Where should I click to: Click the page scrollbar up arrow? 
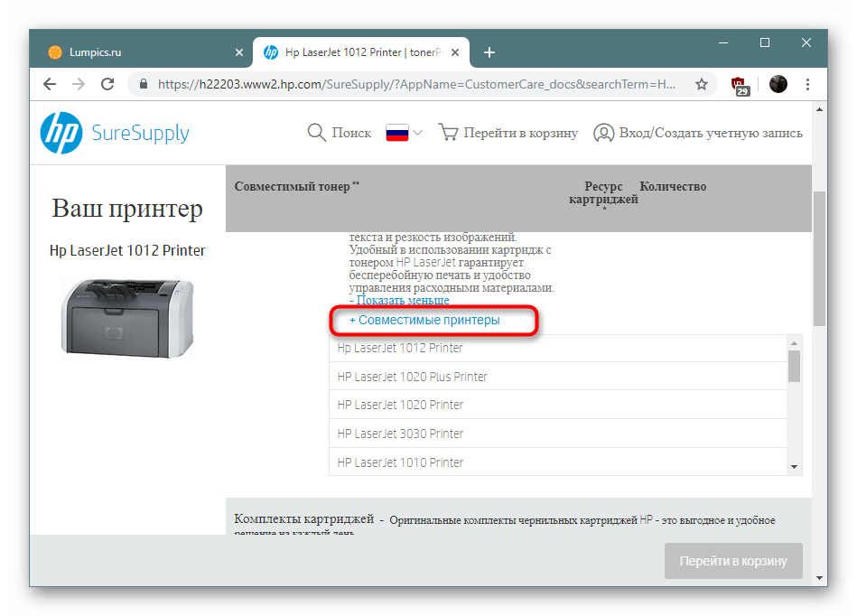pos(819,109)
